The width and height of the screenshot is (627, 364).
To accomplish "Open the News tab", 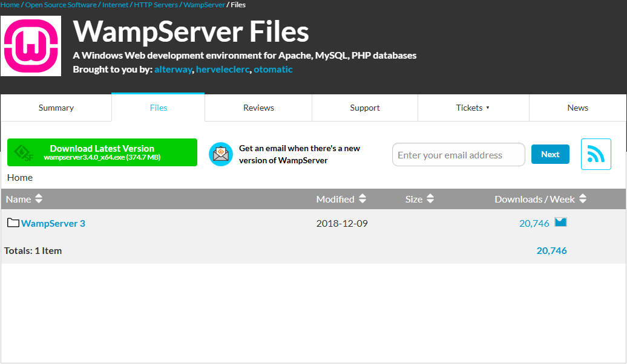I will coord(578,108).
